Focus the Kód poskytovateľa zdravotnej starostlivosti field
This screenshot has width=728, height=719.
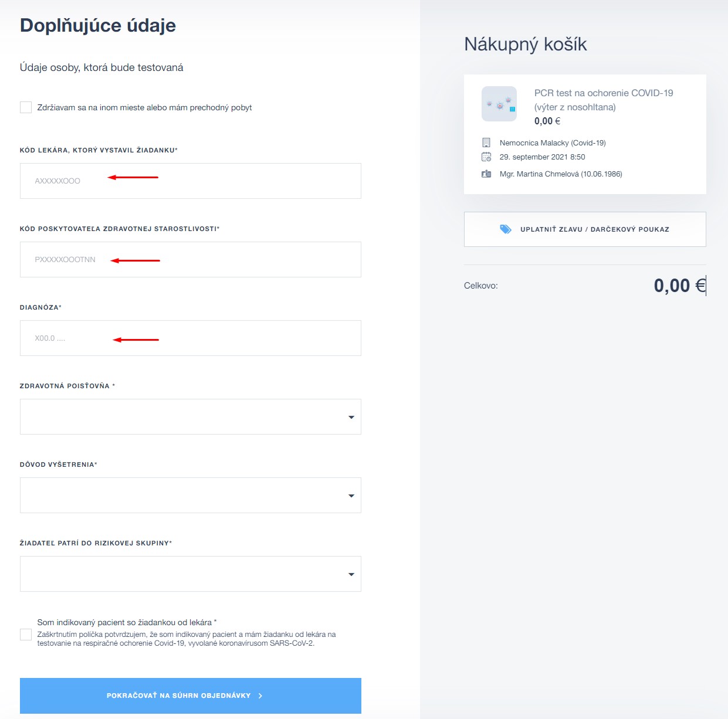[x=191, y=260]
